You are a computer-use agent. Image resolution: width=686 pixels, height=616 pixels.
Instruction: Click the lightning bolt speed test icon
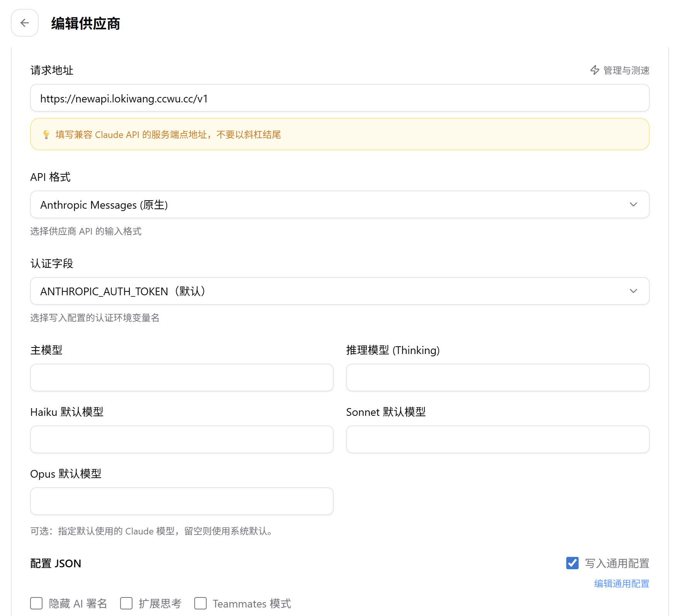pos(595,70)
